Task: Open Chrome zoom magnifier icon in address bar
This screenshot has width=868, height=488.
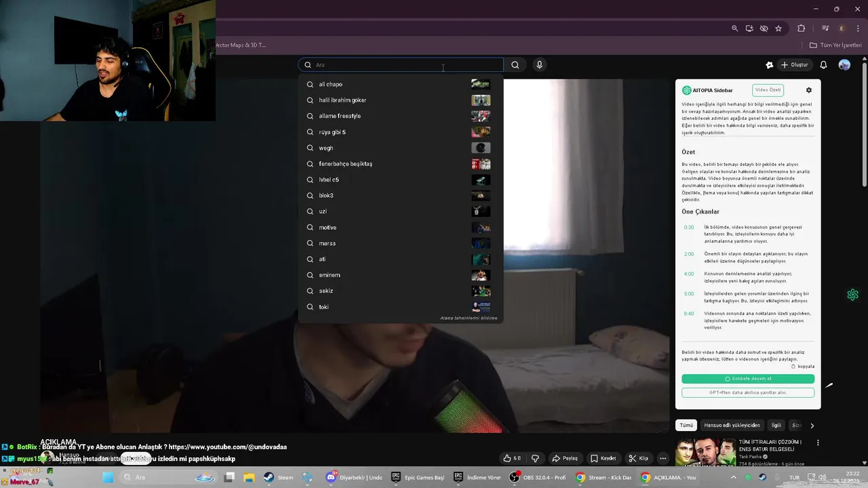Action: pyautogui.click(x=734, y=28)
